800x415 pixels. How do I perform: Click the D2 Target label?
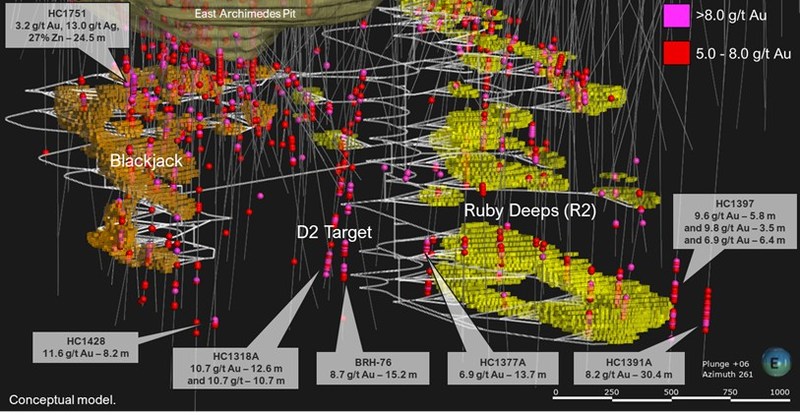(333, 232)
